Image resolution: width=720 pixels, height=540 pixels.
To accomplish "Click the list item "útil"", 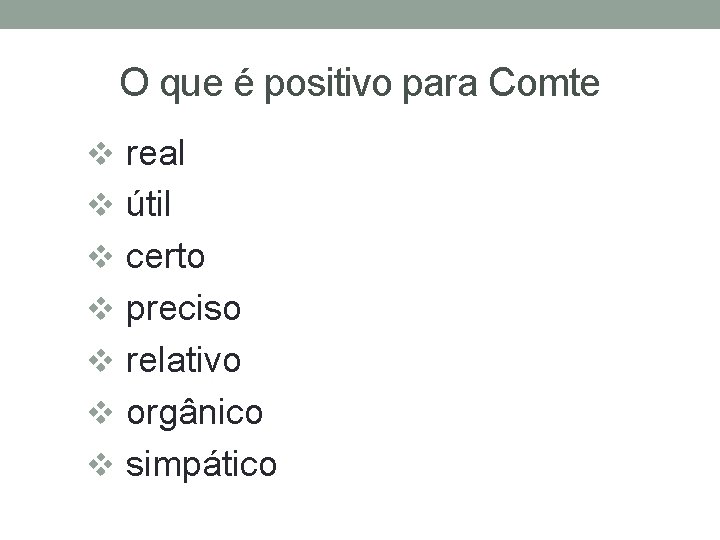I will click(x=148, y=203).
